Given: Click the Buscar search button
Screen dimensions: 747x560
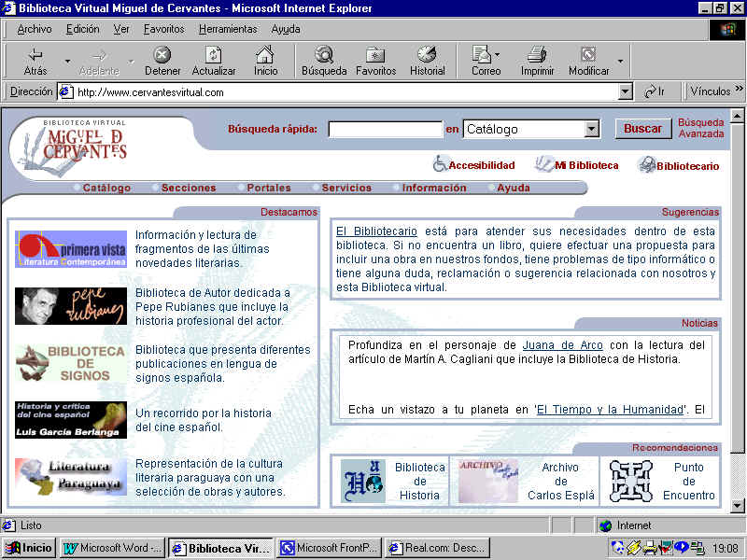Looking at the screenshot, I should point(642,129).
